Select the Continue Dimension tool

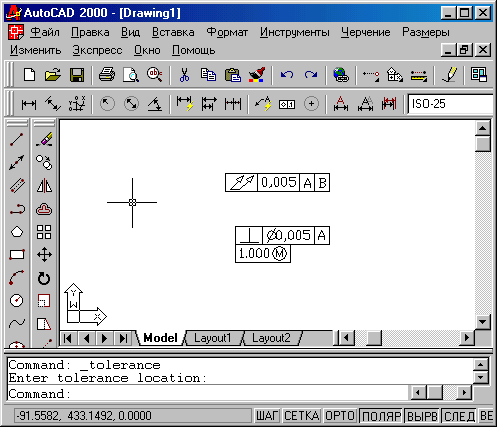(x=233, y=104)
